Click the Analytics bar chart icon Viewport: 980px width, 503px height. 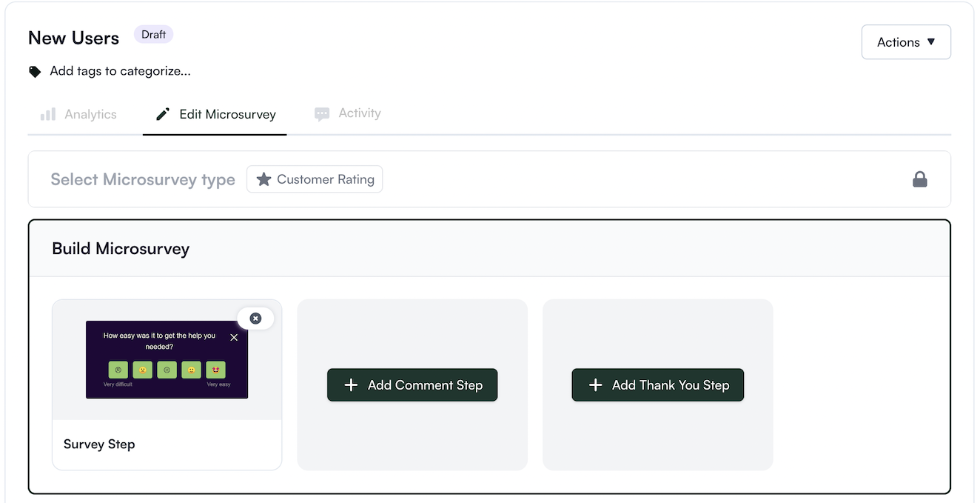(x=48, y=114)
